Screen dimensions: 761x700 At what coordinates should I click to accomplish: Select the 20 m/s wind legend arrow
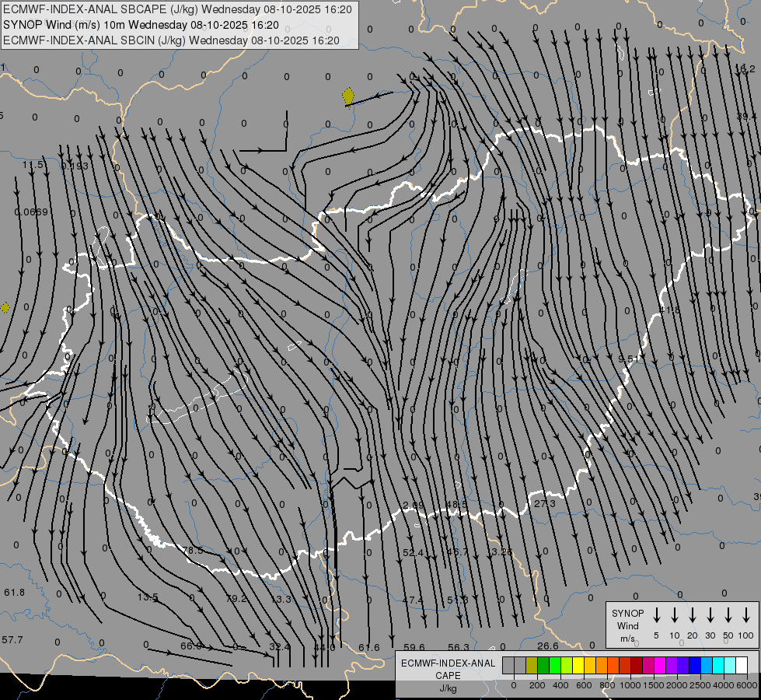(693, 615)
